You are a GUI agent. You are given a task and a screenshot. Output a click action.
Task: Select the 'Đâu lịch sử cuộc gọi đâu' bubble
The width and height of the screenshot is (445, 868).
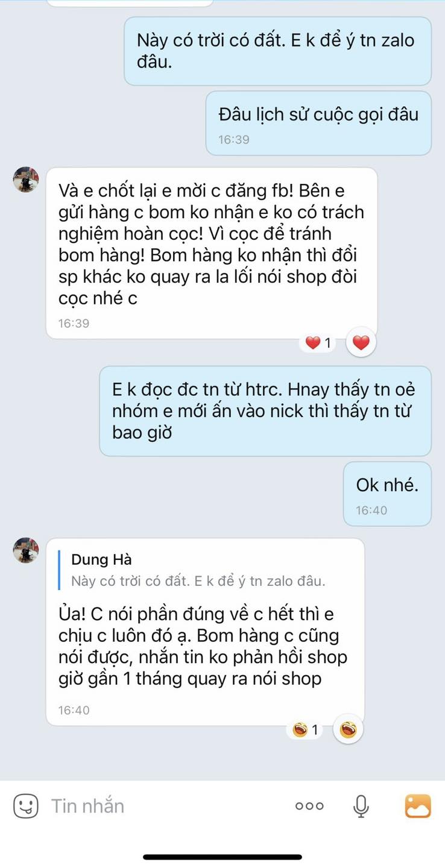click(x=318, y=124)
